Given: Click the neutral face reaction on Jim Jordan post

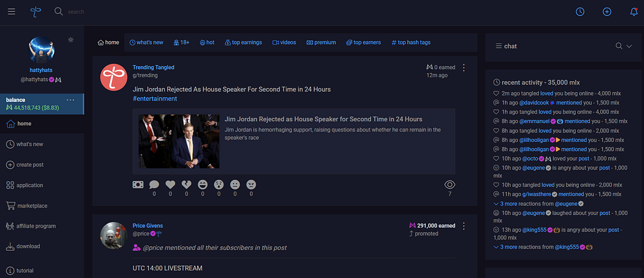Looking at the screenshot, I should click(235, 184).
